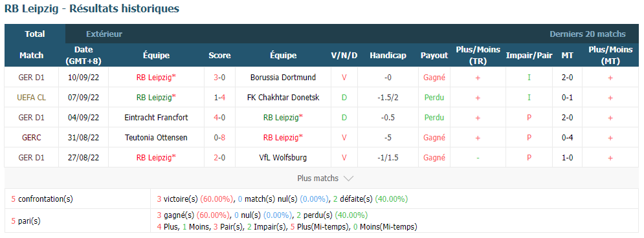
Task: Switch to the Total tab
Action: (35, 34)
